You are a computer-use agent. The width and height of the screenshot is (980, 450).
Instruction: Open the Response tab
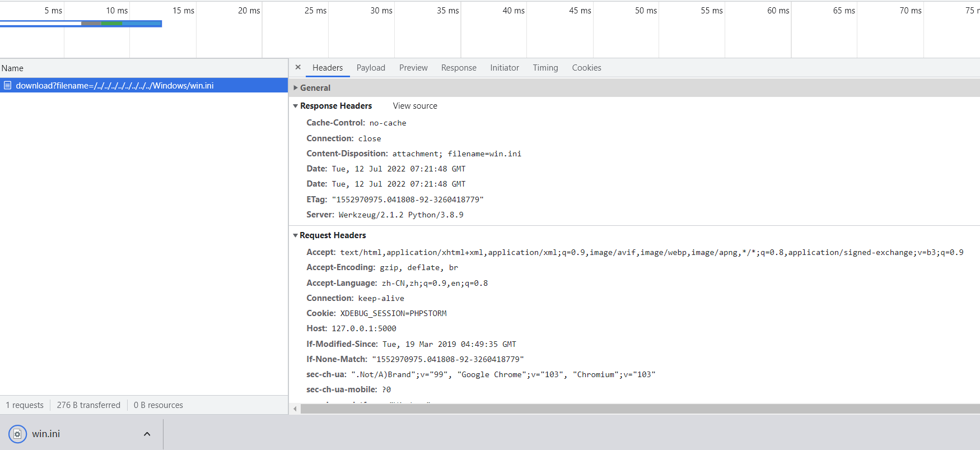click(459, 68)
